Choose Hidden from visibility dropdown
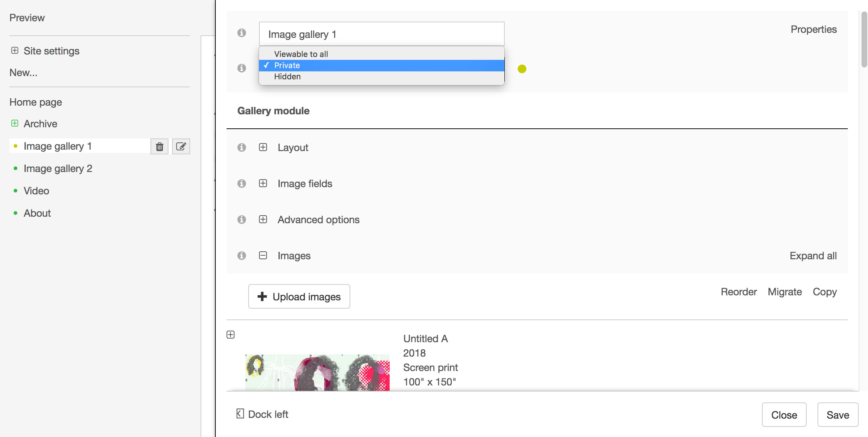This screenshot has height=437, width=868. tap(287, 76)
